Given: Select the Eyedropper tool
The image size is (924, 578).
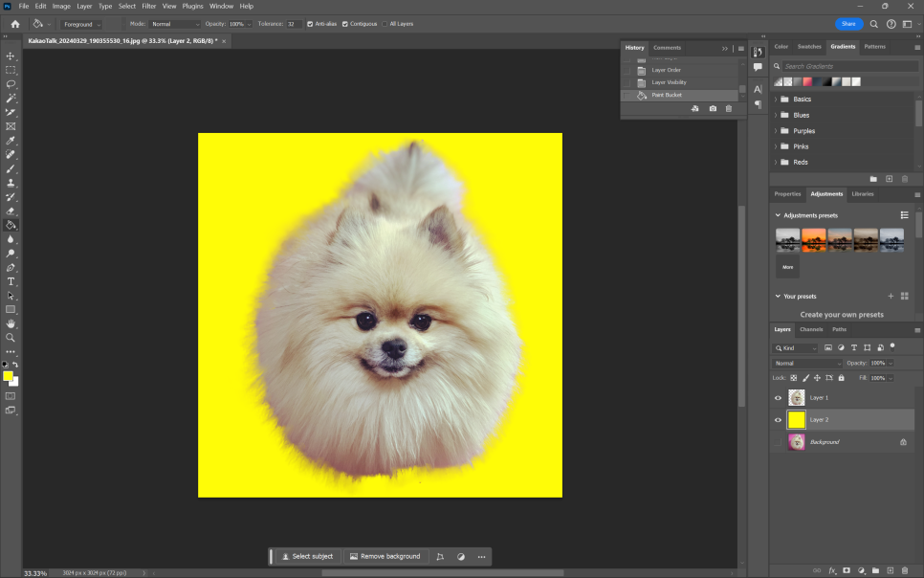Looking at the screenshot, I should [x=11, y=141].
